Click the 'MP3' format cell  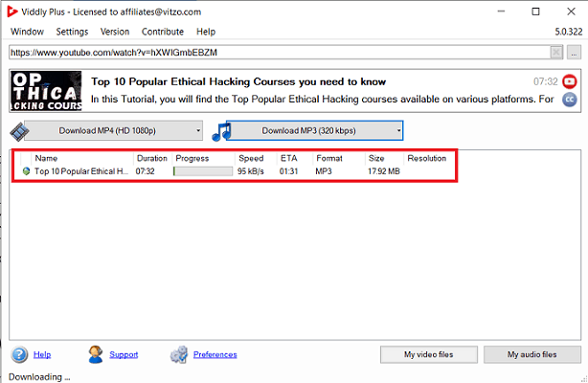pyautogui.click(x=324, y=171)
